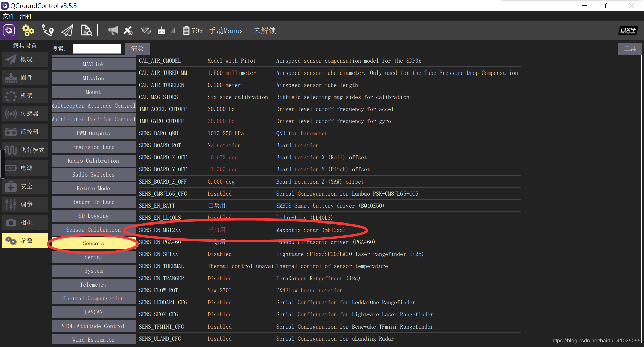Select the Radio Switches group

(x=93, y=175)
